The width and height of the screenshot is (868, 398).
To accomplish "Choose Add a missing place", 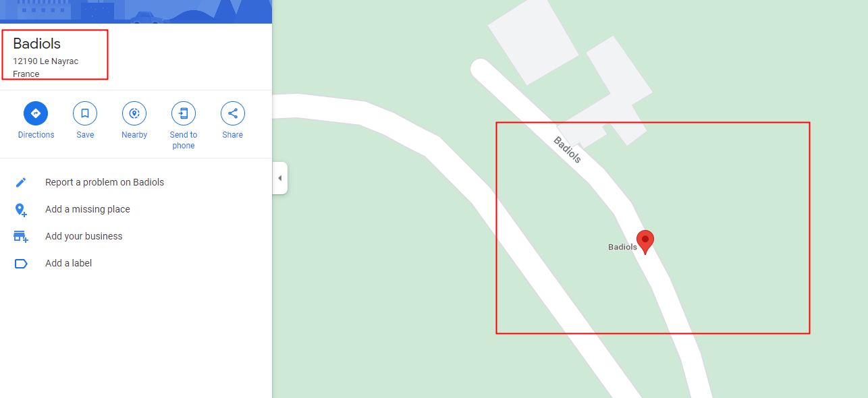I will coord(88,209).
